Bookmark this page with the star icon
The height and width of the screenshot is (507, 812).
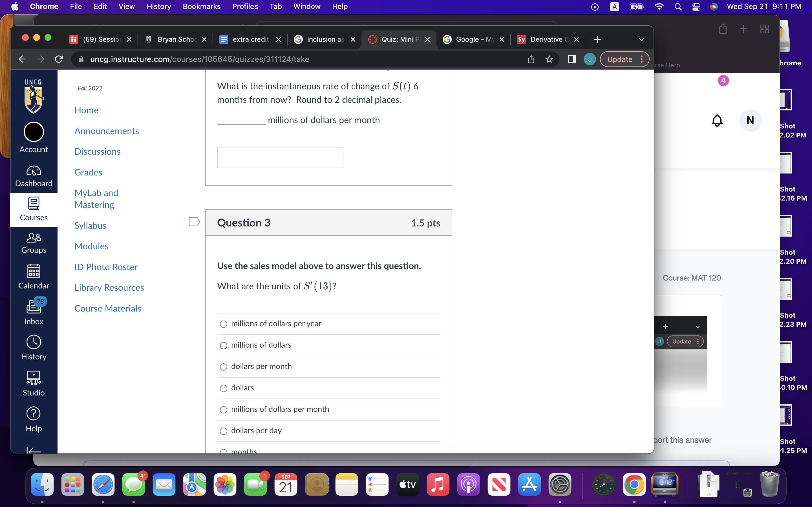click(549, 59)
